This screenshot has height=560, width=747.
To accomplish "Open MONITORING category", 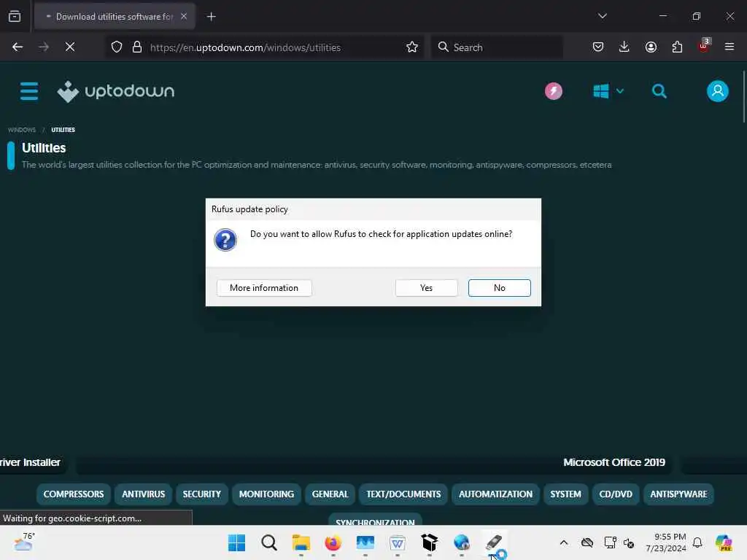I will [266, 494].
